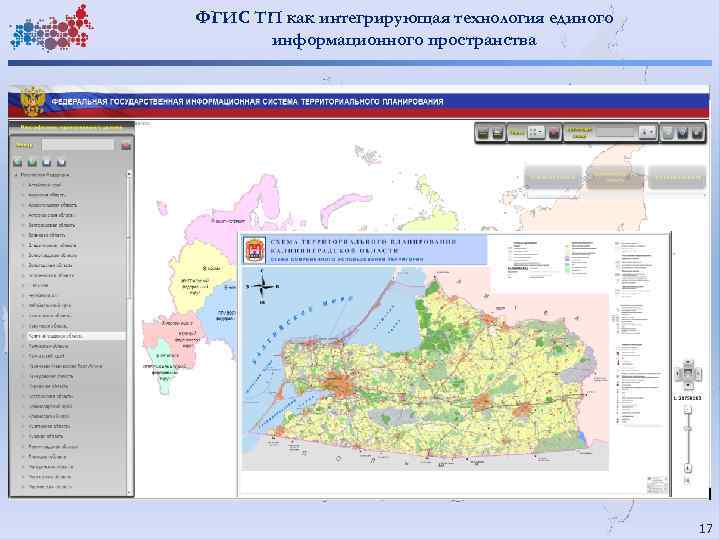720x540 pixels.
Task: Pan the map up with navigation pad arrow
Action: point(687,364)
